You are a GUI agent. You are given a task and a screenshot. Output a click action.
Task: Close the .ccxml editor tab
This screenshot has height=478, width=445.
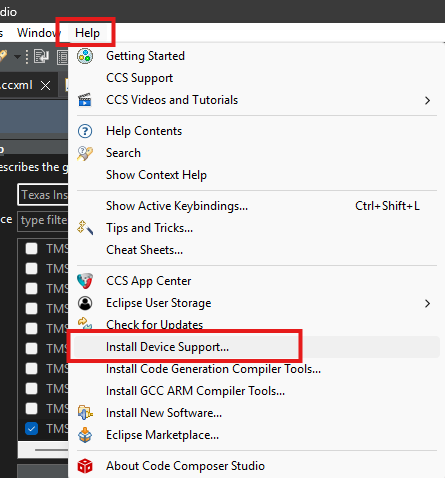[x=46, y=86]
